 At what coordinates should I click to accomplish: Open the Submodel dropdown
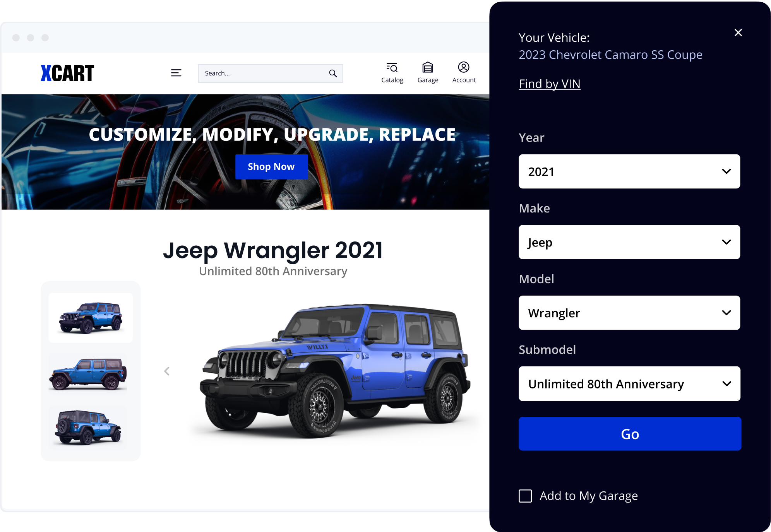click(x=629, y=383)
